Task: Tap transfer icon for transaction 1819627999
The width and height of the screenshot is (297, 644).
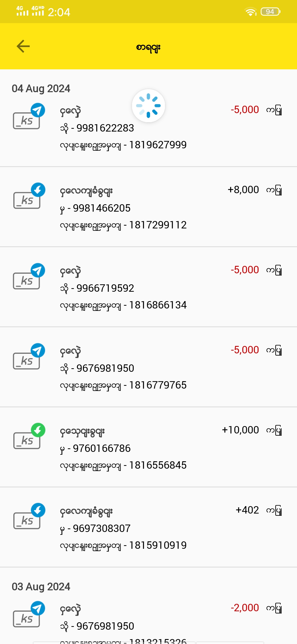Action: 29,117
